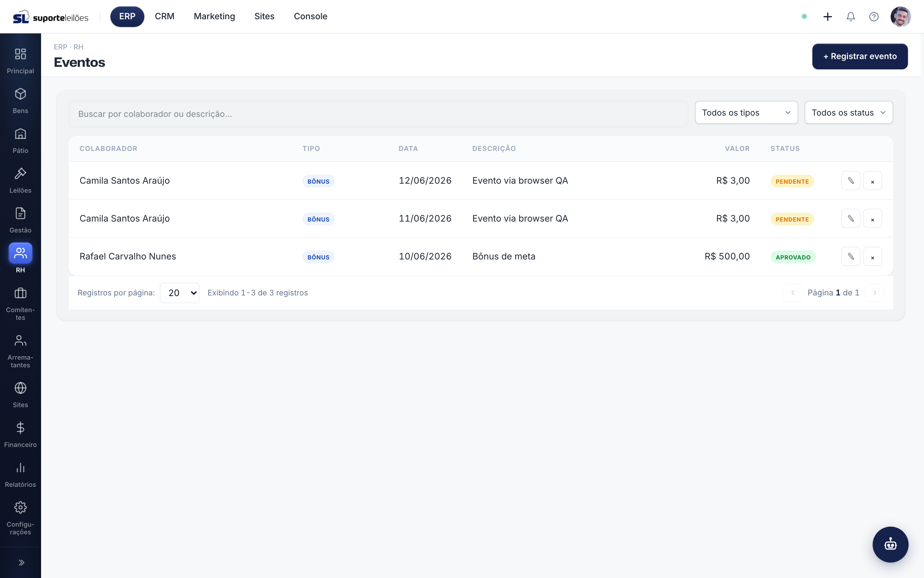Open the notifications bell

[850, 16]
